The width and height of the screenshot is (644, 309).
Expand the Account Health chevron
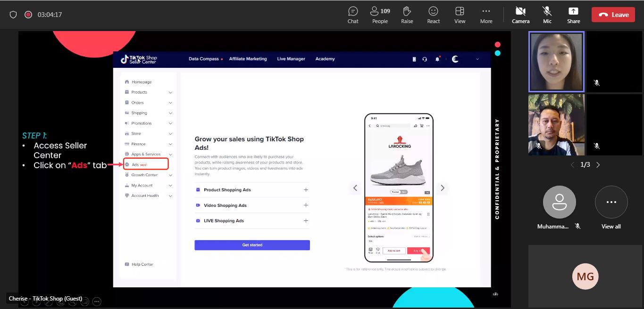tap(170, 196)
